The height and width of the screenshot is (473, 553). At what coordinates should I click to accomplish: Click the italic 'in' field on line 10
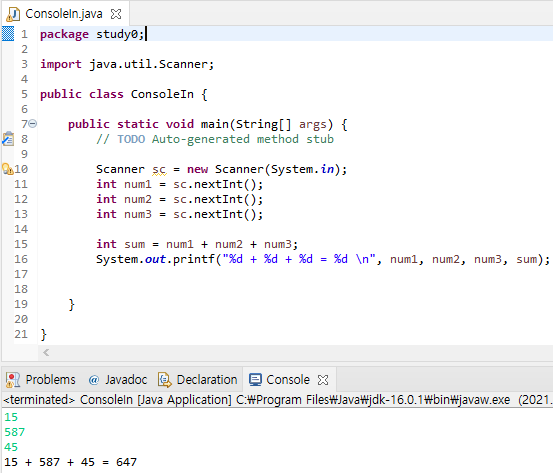tap(327, 169)
